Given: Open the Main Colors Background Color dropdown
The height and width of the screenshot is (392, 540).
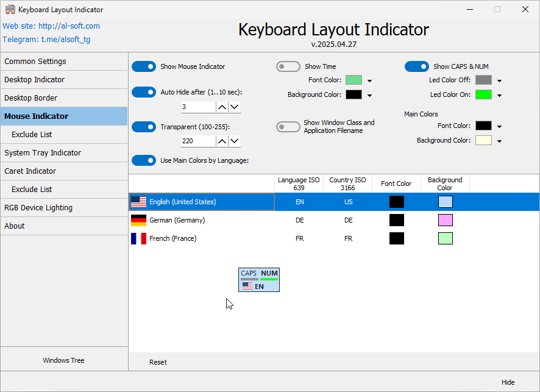Looking at the screenshot, I should [499, 140].
